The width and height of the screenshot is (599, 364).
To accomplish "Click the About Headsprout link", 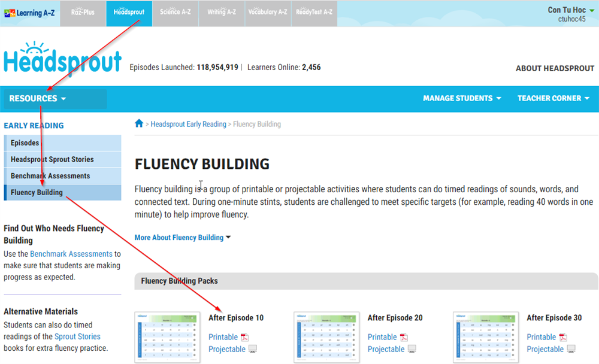I will (x=555, y=68).
